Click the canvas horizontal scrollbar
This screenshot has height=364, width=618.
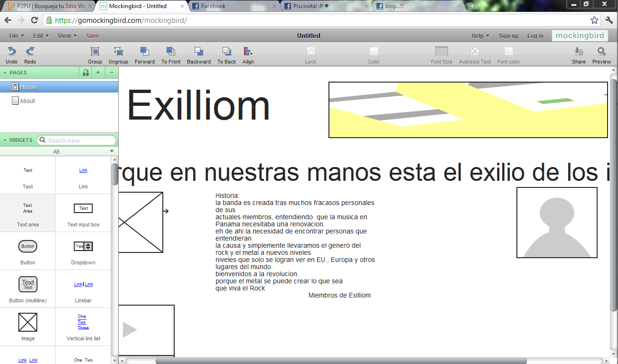(341, 361)
